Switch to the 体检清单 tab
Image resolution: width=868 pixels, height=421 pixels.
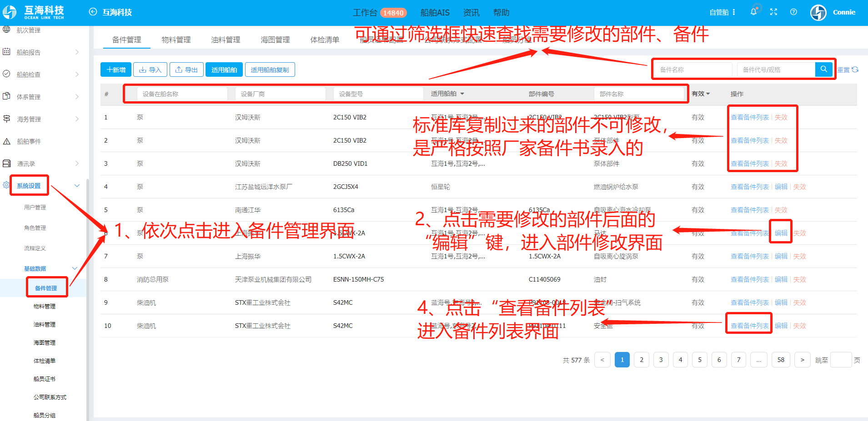pos(325,40)
